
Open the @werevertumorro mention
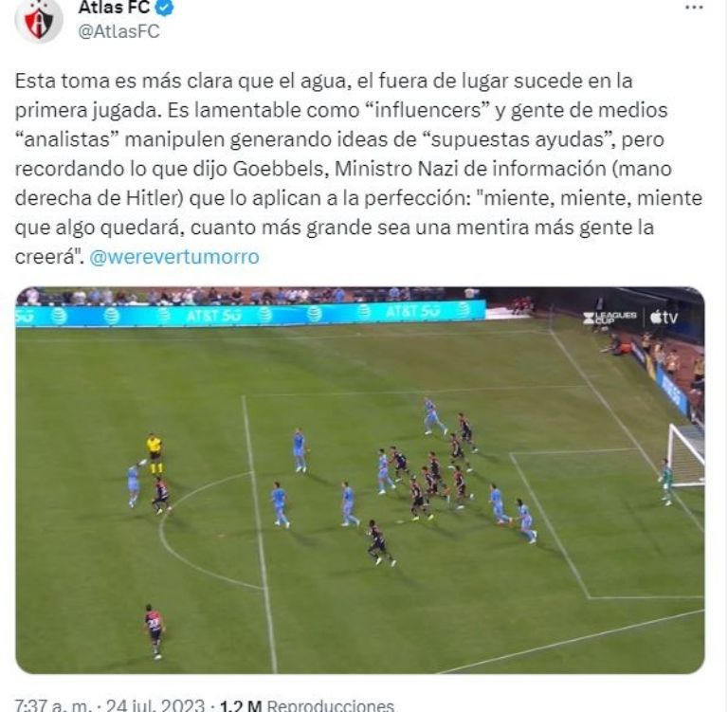coord(174,257)
